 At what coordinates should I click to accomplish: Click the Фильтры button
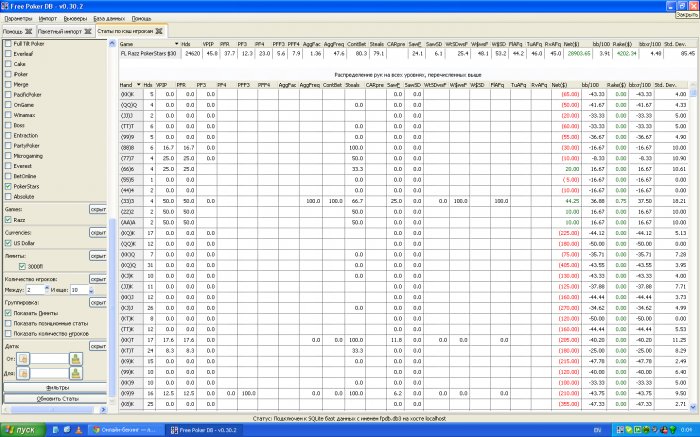(x=55, y=387)
